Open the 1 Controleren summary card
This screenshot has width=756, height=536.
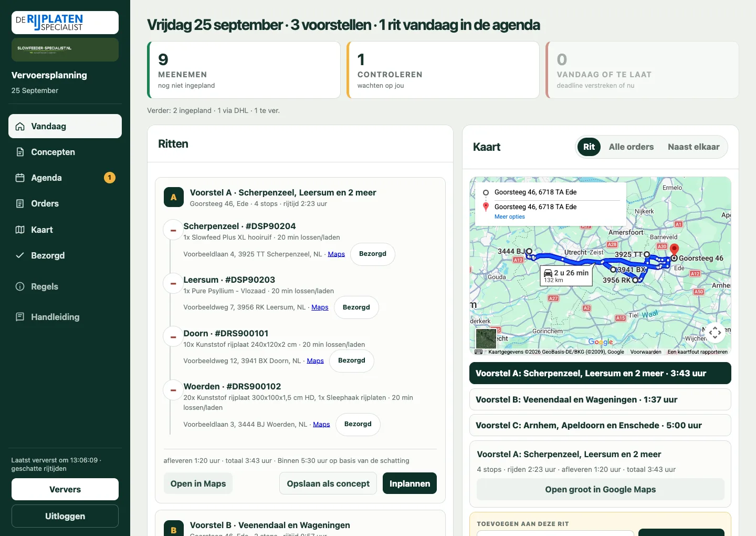pyautogui.click(x=443, y=70)
